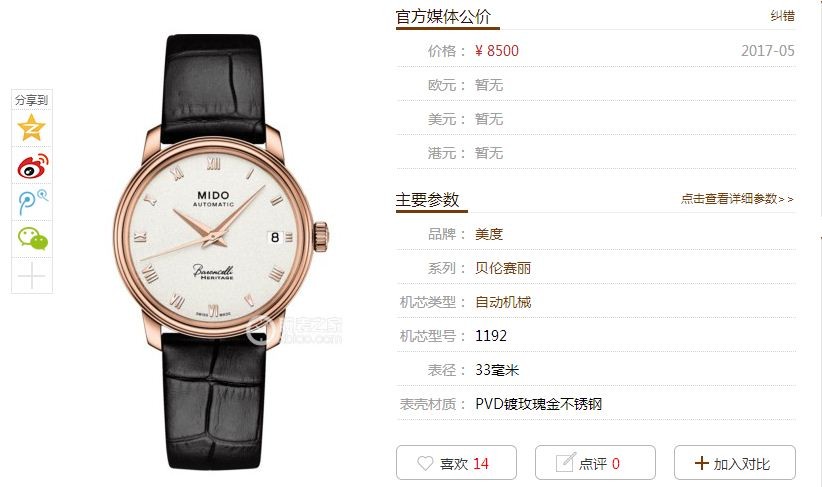Screen dimensions: 822x487
Task: Click the pencil review icon
Action: tap(565, 462)
